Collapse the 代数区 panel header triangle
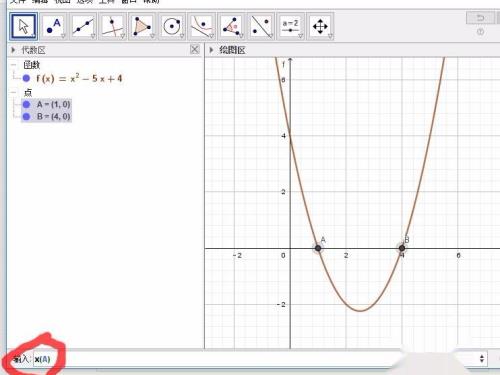500x375 pixels. point(13,50)
